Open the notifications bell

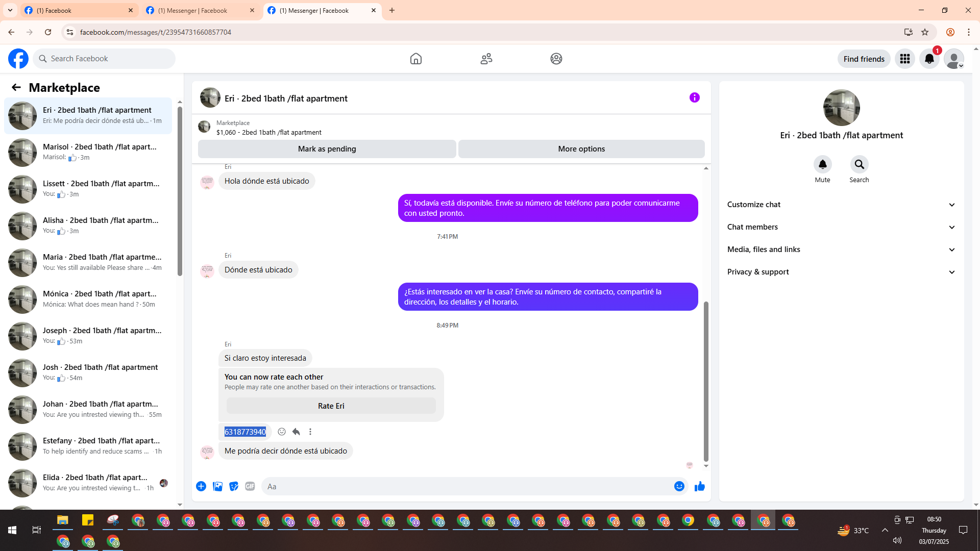pos(929,59)
